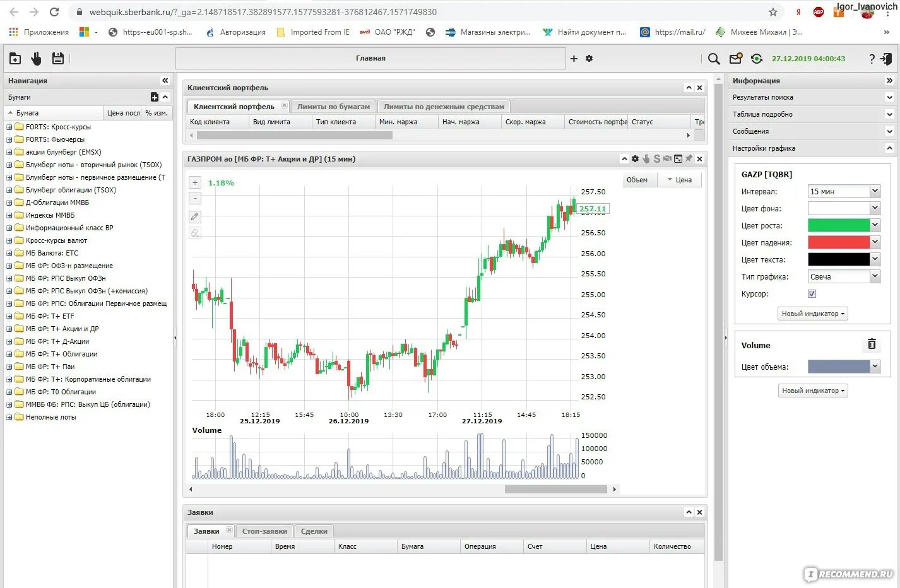900x588 pixels.
Task: Bookmark page with browser star icon
Action: pyautogui.click(x=773, y=12)
